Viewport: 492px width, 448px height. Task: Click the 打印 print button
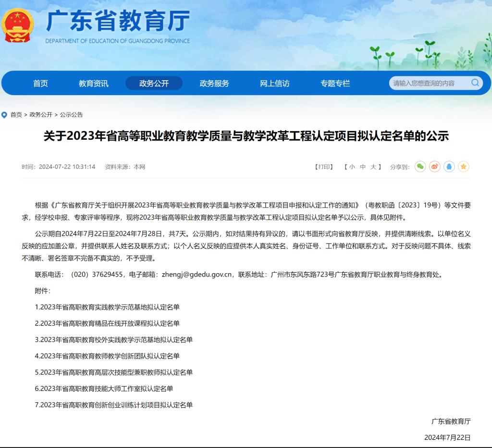324,167
